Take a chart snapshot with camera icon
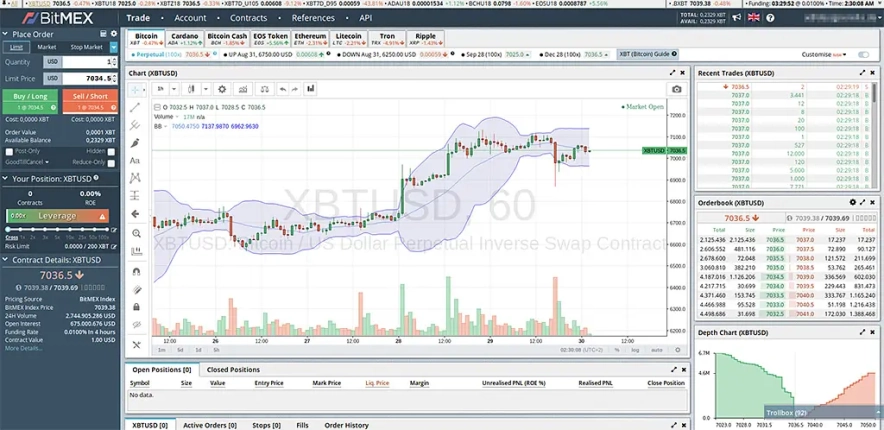Image resolution: width=884 pixels, height=430 pixels. tap(677, 89)
